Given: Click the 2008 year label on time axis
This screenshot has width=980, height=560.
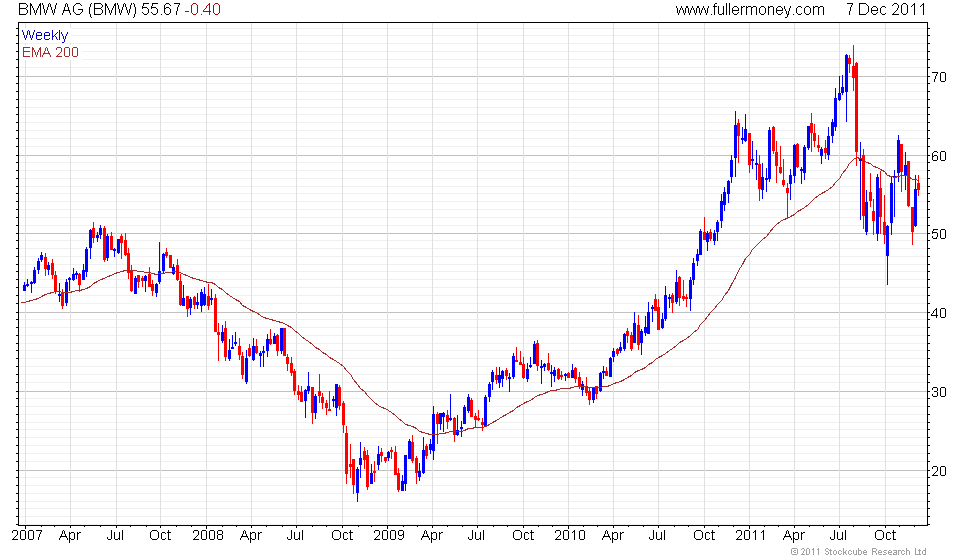Looking at the screenshot, I should click(208, 535).
